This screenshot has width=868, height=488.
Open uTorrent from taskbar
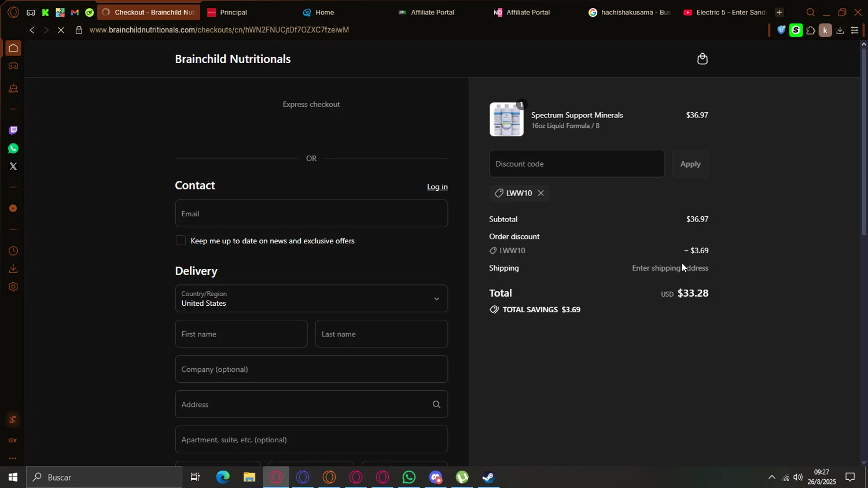point(462,478)
